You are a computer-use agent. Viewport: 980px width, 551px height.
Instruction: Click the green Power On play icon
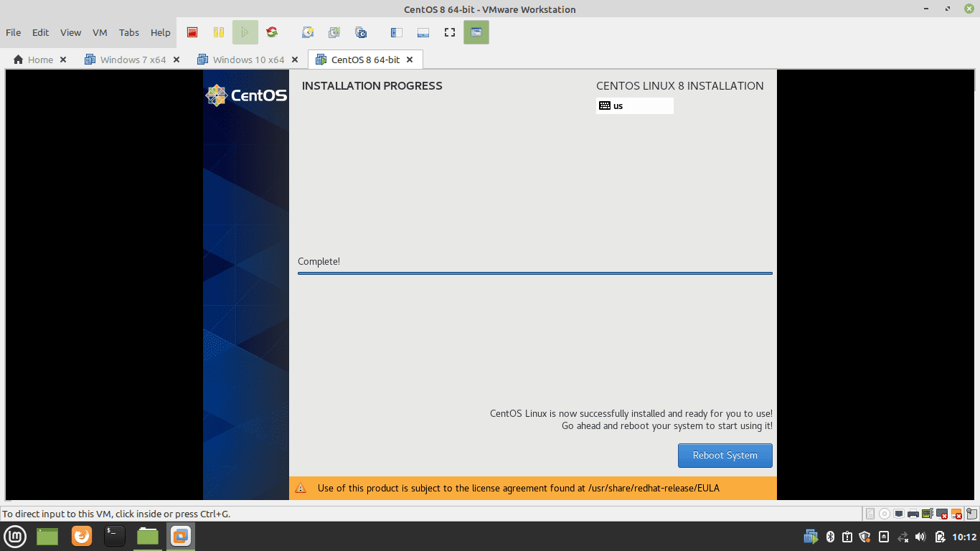[x=245, y=32]
